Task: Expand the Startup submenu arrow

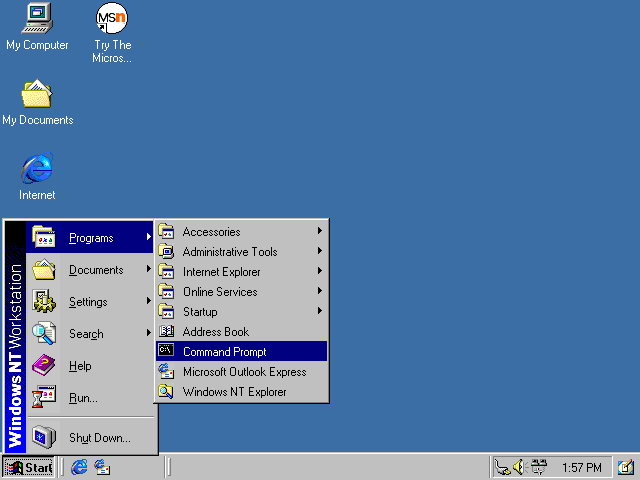Action: [320, 311]
